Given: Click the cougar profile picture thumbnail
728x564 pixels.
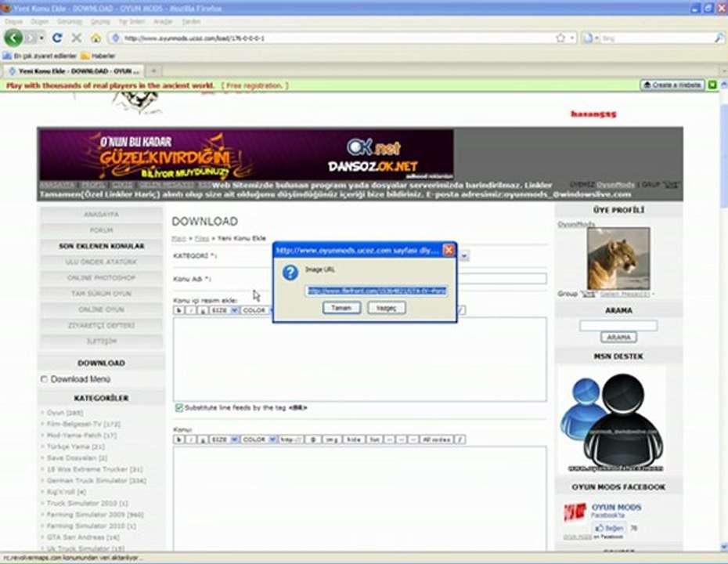Looking at the screenshot, I should click(618, 258).
